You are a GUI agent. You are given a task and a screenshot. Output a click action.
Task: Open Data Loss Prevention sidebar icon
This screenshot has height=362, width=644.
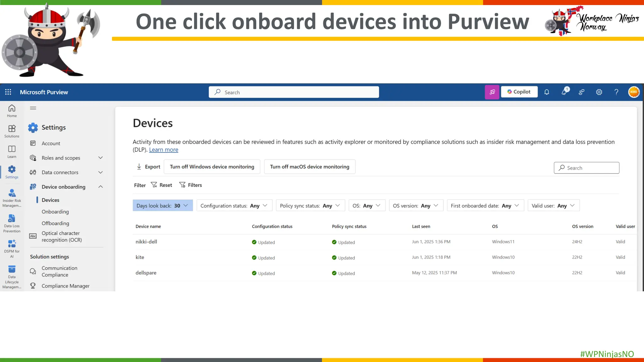12,223
